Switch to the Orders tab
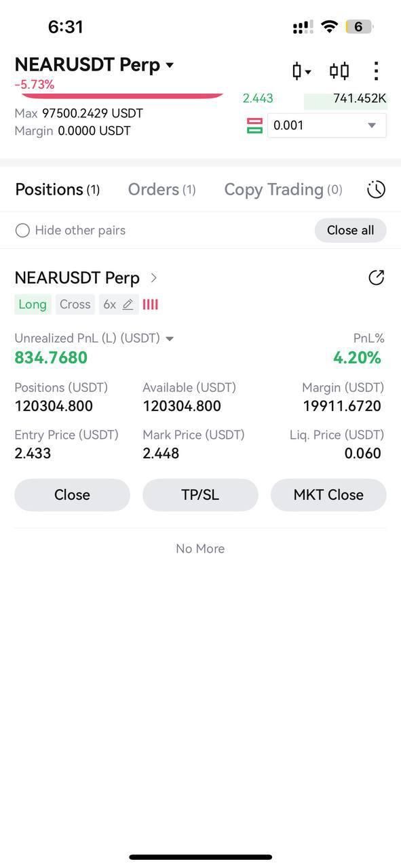The image size is (401, 868). pos(161,190)
